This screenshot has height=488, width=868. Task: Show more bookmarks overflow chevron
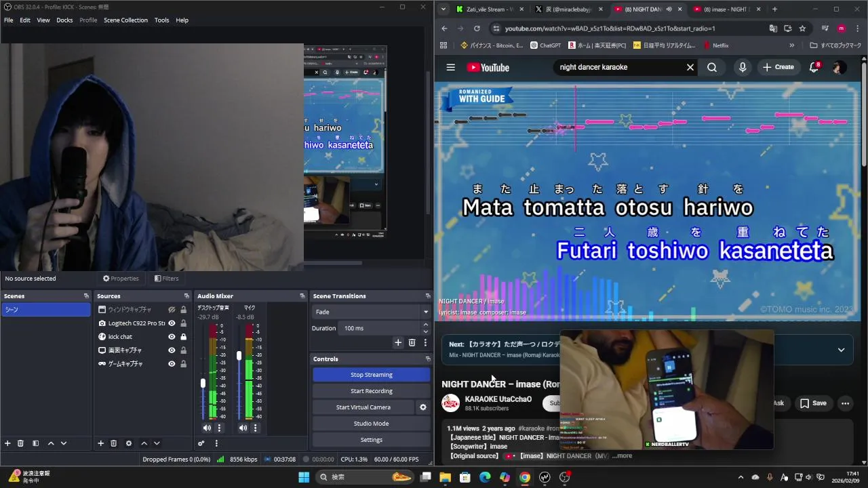coord(791,45)
